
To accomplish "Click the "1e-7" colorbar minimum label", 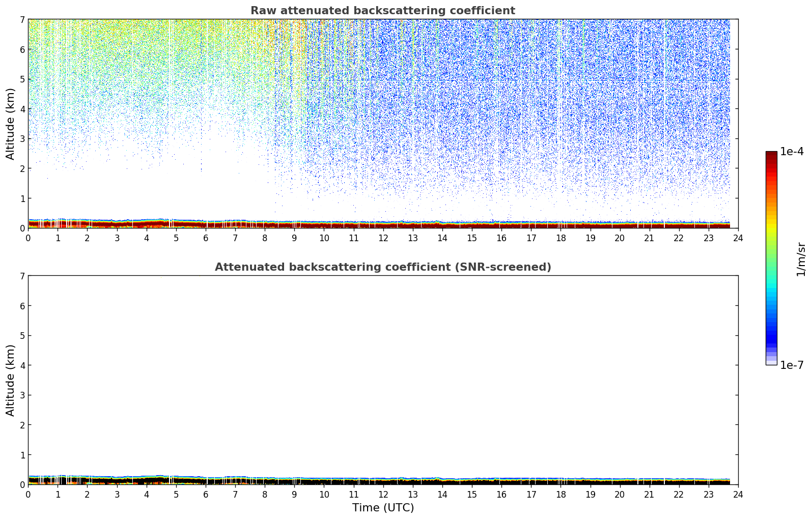I will [x=792, y=365].
